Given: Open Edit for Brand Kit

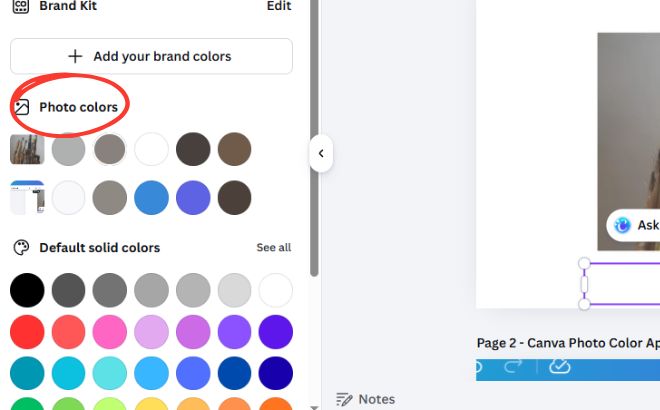Looking at the screenshot, I should (x=279, y=6).
